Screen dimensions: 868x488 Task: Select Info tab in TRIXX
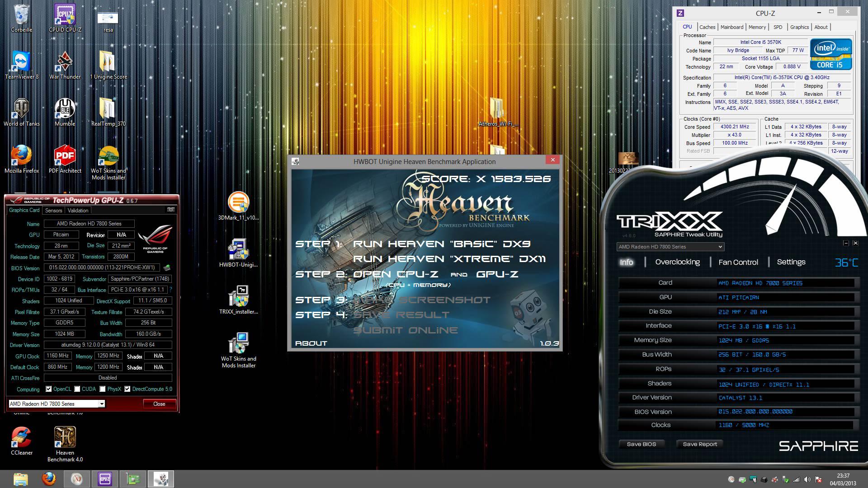click(x=626, y=262)
